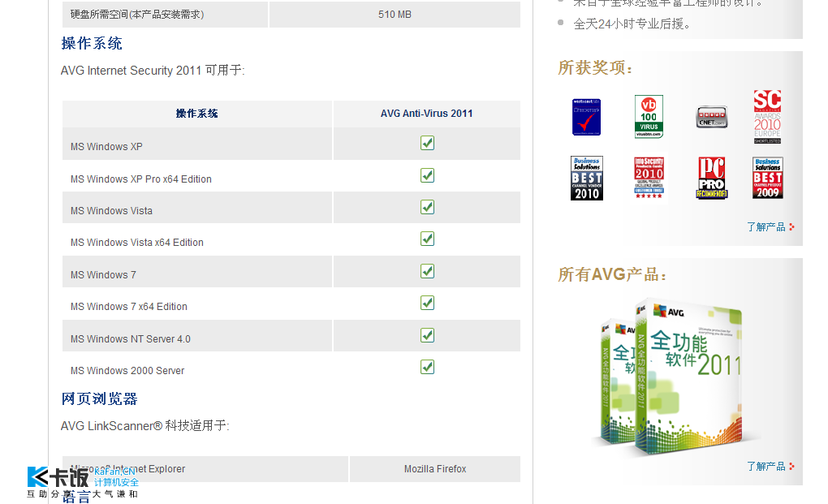Viewport: 828px width, 504px height.
Task: Click the red arrow beside products 了解产品 link
Action: 791,467
